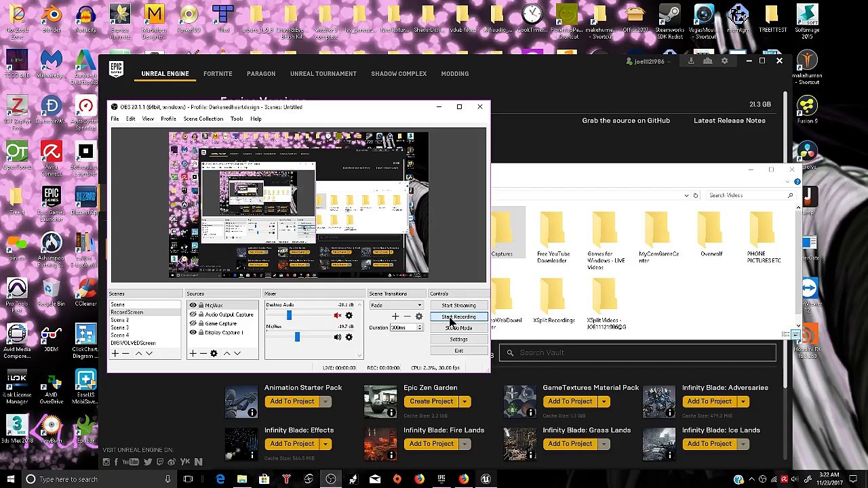Toggle lock on Audio Output Capture source

coord(201,314)
